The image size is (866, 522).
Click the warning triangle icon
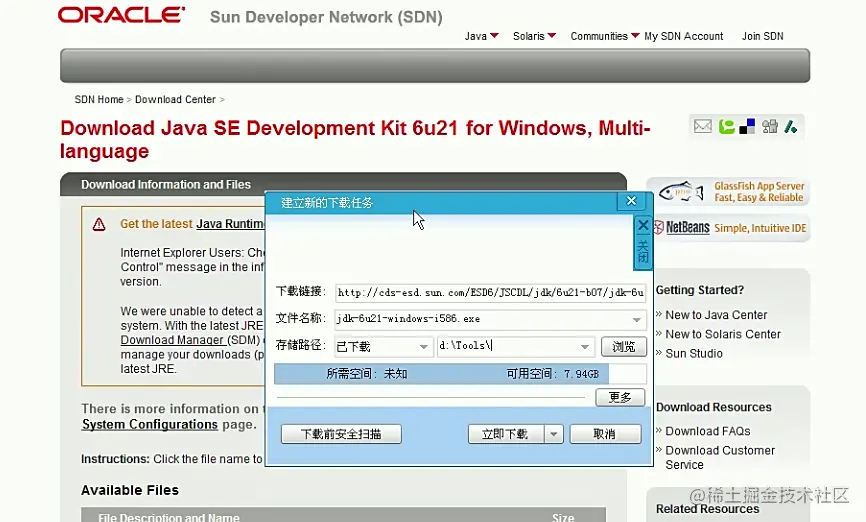(99, 224)
